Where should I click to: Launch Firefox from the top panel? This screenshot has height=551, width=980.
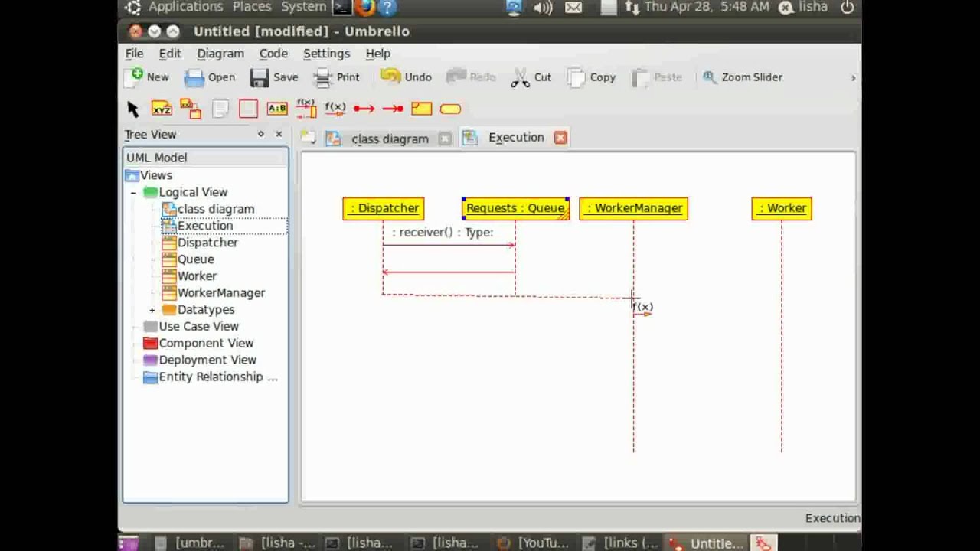[364, 8]
